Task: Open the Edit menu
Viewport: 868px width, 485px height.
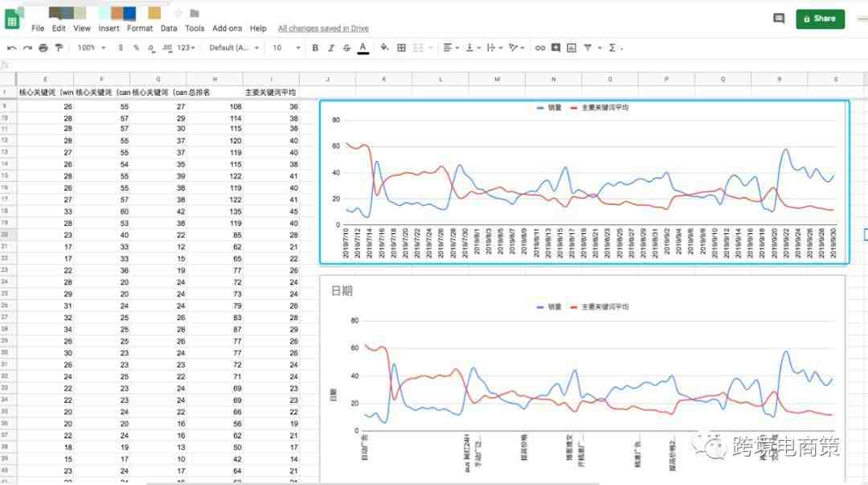Action: tap(59, 28)
